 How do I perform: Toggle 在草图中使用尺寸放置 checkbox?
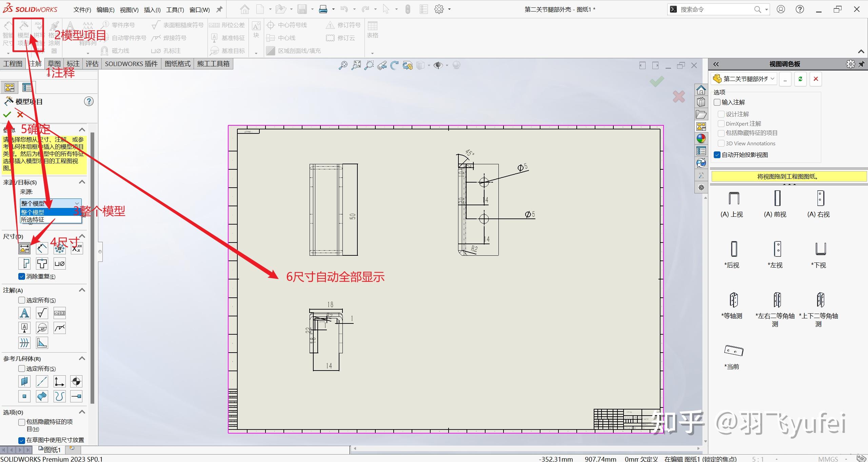(22, 440)
